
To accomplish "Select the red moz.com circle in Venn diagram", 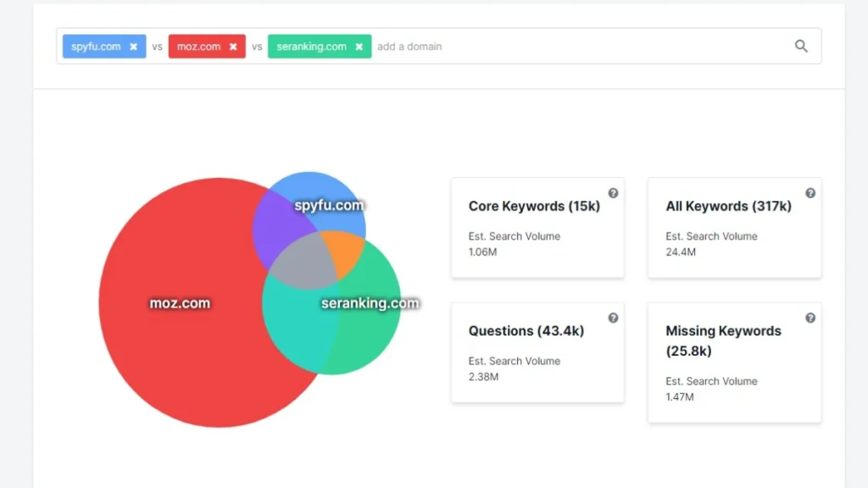I will (x=170, y=339).
